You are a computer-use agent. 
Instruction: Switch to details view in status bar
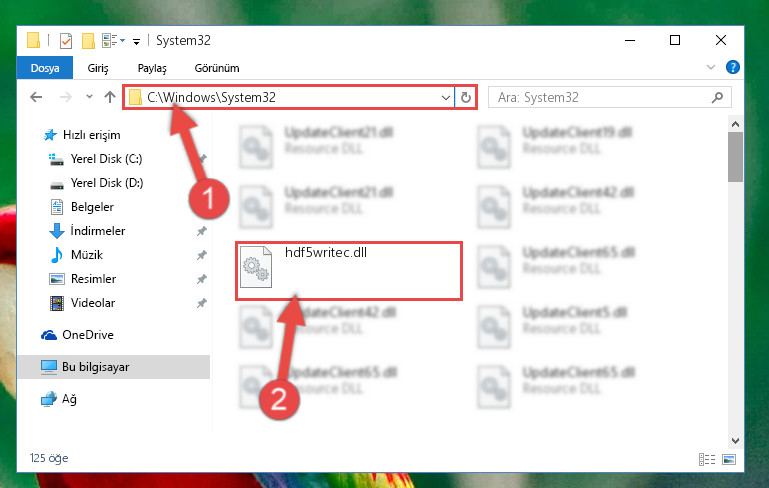pos(707,459)
